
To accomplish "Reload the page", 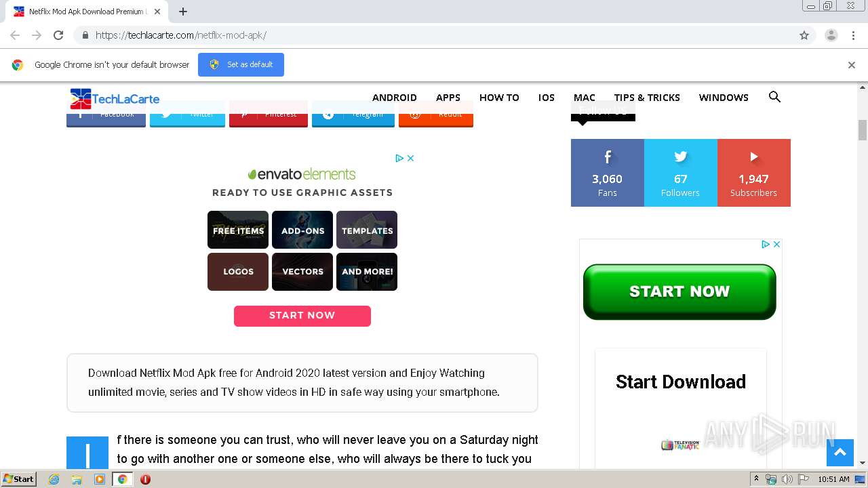I will [58, 35].
